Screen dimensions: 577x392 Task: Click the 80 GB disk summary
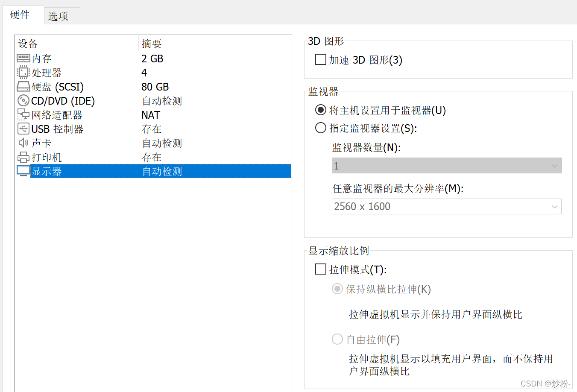tap(155, 87)
